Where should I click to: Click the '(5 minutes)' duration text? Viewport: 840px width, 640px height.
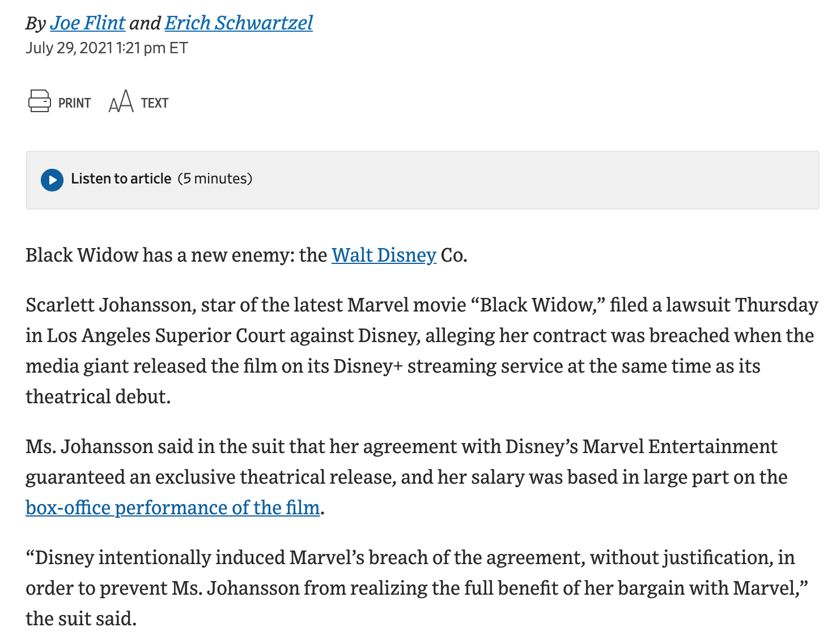tap(215, 179)
